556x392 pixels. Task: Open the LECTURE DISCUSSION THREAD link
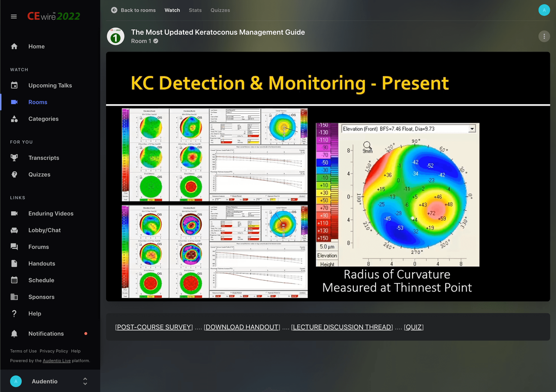(342, 327)
